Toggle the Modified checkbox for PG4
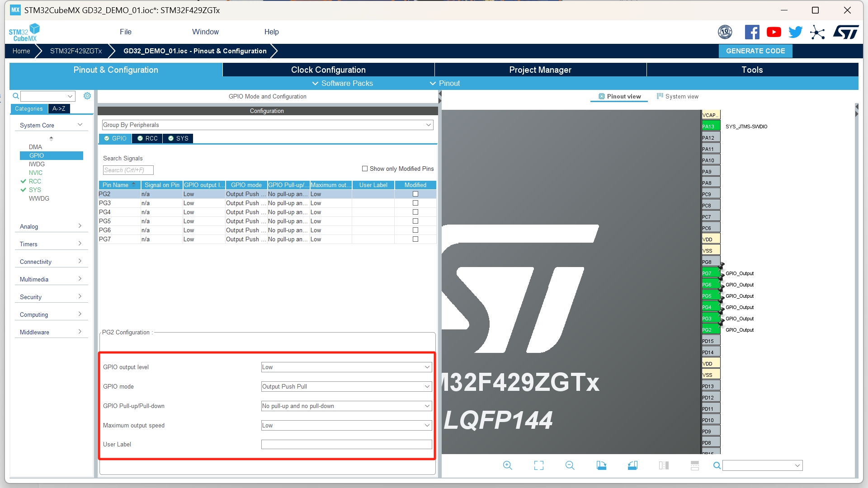Viewport: 868px width, 488px height. pyautogui.click(x=415, y=212)
